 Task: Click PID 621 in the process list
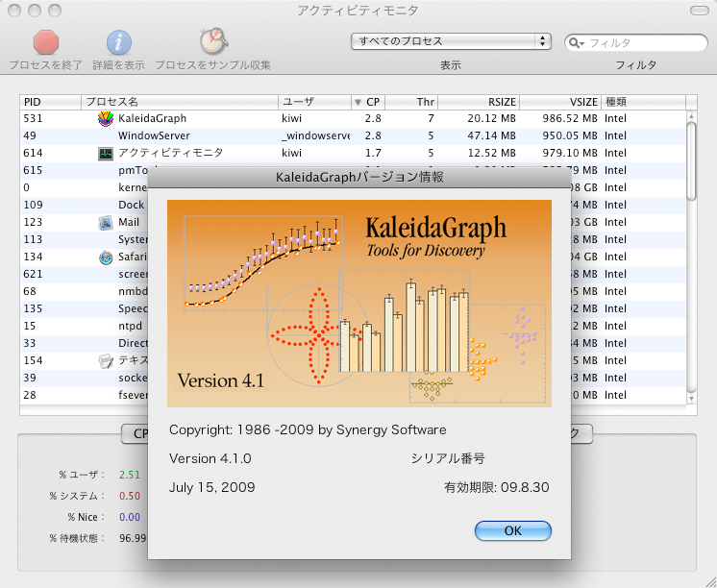point(33,275)
